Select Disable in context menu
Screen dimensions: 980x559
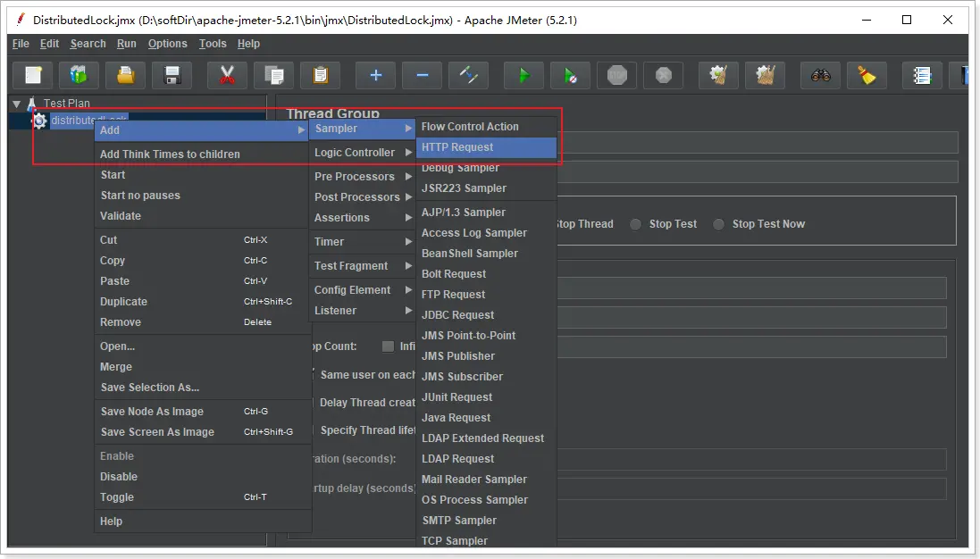click(202, 477)
